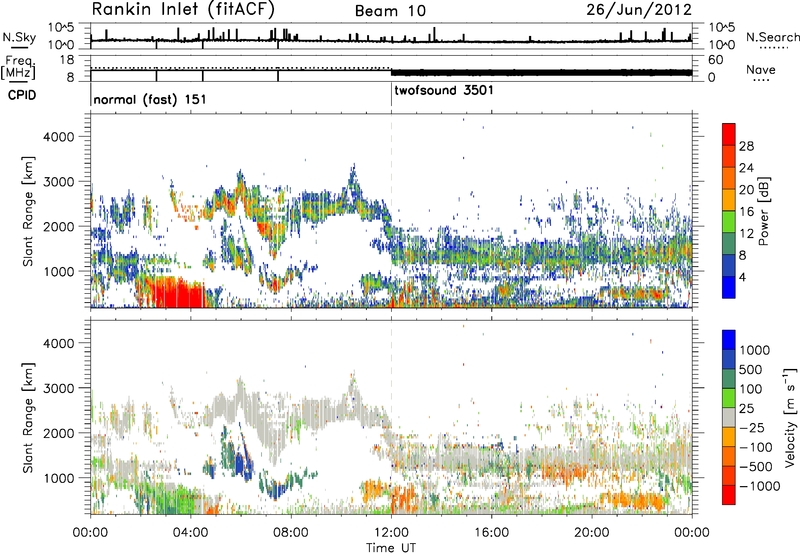Click Power colorbar tick value 28
Image resolution: width=800 pixels, height=554 pixels.
click(x=746, y=146)
